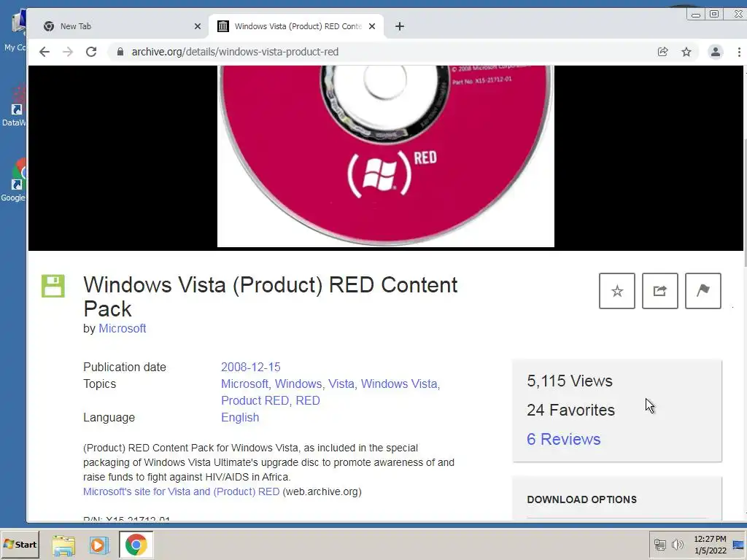Open the Chrome profile avatar
The image size is (747, 560).
pos(715,52)
